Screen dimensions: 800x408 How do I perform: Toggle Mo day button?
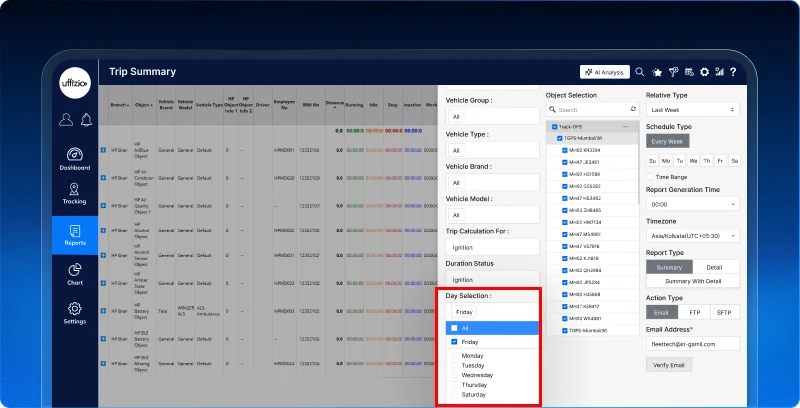[x=666, y=161]
